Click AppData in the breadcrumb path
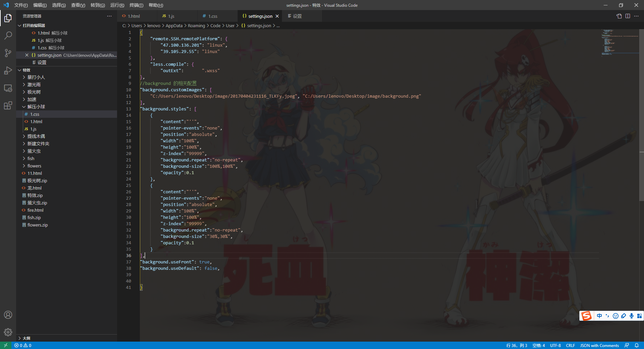This screenshot has width=644, height=349. pos(174,26)
